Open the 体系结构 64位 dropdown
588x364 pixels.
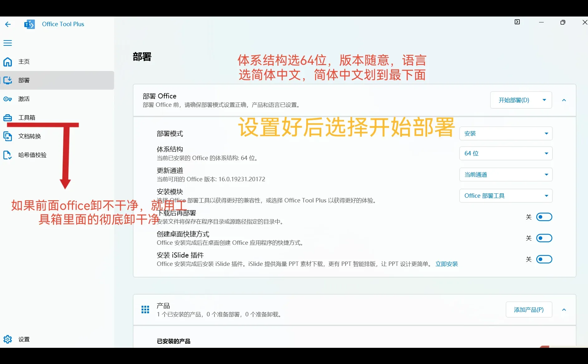tap(505, 153)
